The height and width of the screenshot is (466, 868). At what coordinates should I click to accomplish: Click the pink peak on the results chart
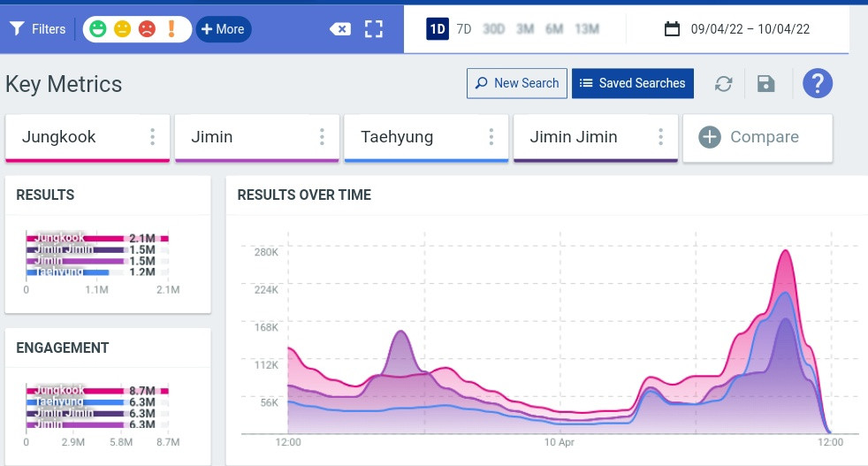pyautogui.click(x=785, y=252)
